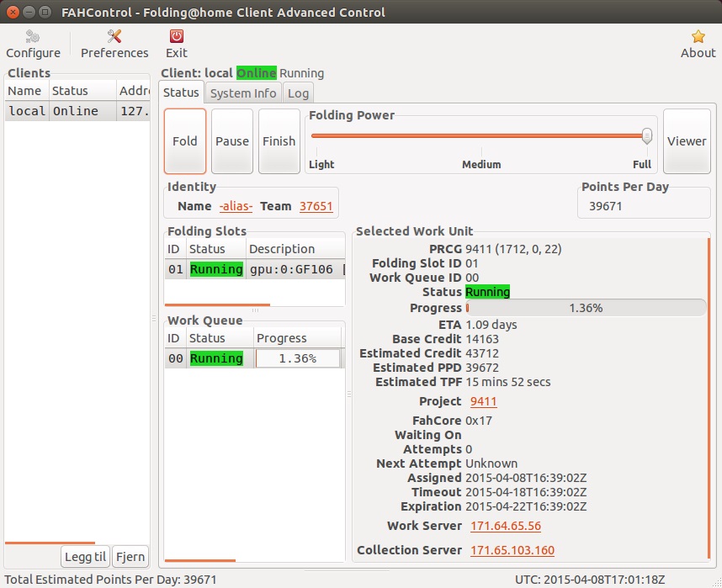
Task: Open the About star icon
Action: (x=698, y=36)
